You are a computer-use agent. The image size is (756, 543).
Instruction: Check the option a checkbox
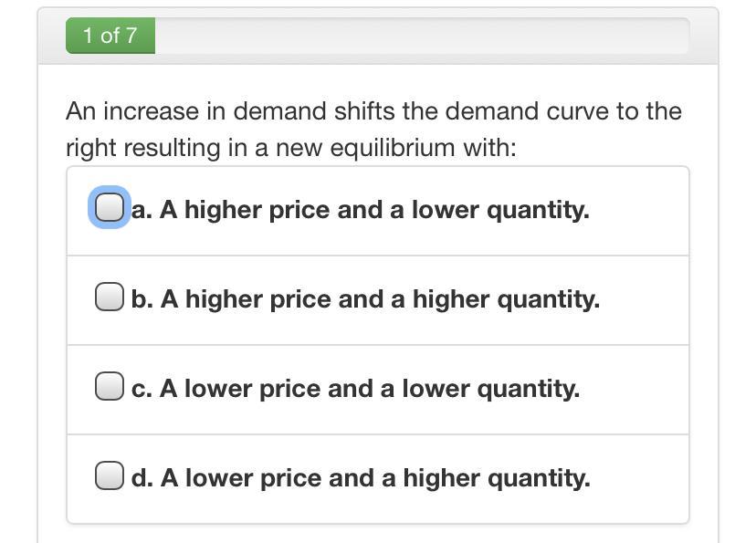(x=109, y=208)
